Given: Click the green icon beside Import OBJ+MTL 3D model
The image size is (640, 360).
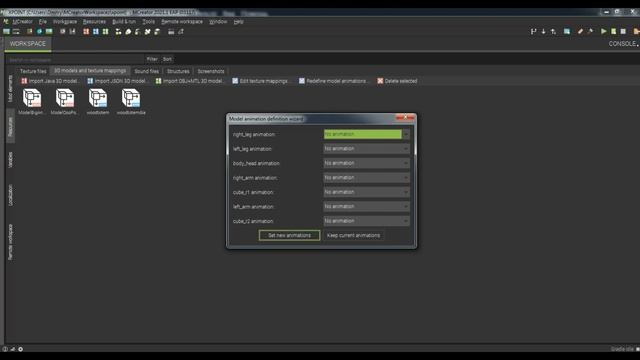Looking at the screenshot, I should (x=158, y=81).
